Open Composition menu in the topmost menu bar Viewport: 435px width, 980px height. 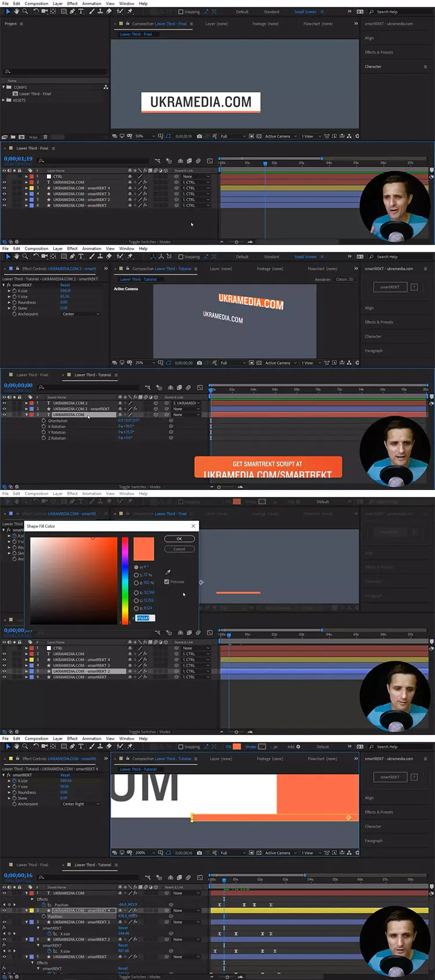(x=37, y=3)
